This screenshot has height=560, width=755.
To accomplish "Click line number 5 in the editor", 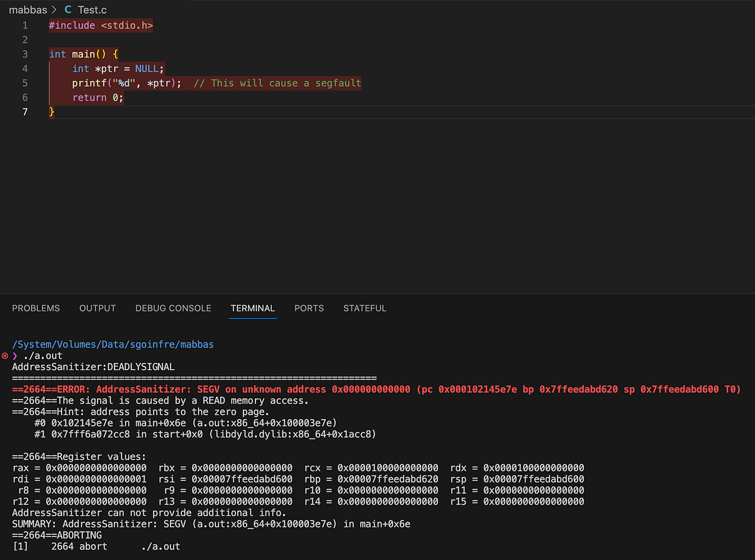I will point(25,82).
